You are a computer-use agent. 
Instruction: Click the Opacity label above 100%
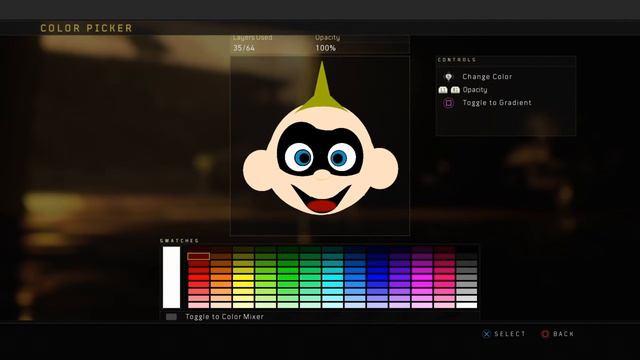click(x=327, y=38)
